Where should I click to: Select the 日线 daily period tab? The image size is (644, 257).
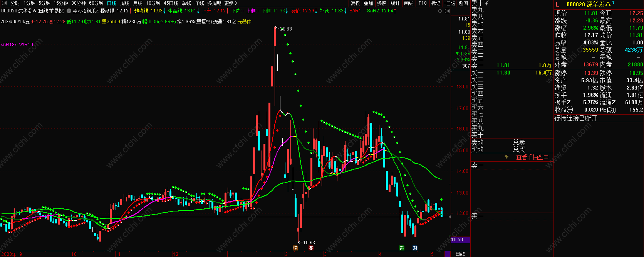click(x=112, y=3)
